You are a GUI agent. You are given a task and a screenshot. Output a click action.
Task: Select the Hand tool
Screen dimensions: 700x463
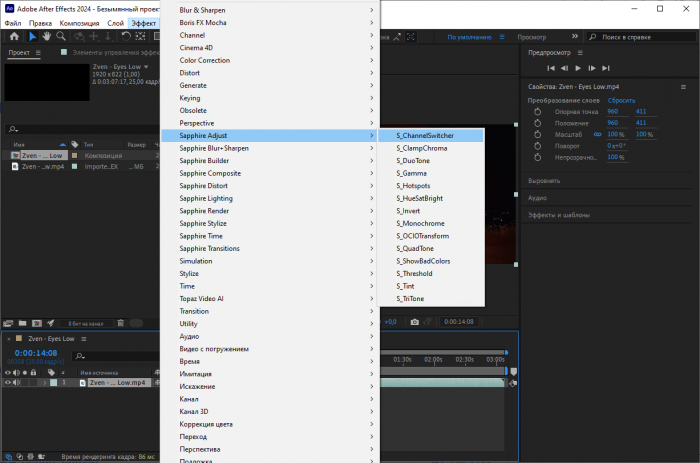46,37
